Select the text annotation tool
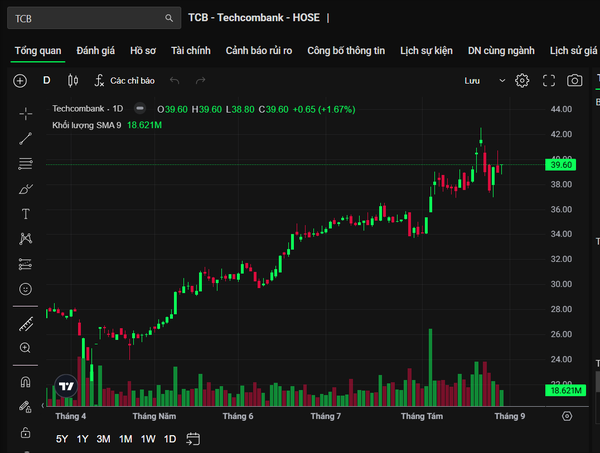The width and height of the screenshot is (600, 453). pos(26,214)
